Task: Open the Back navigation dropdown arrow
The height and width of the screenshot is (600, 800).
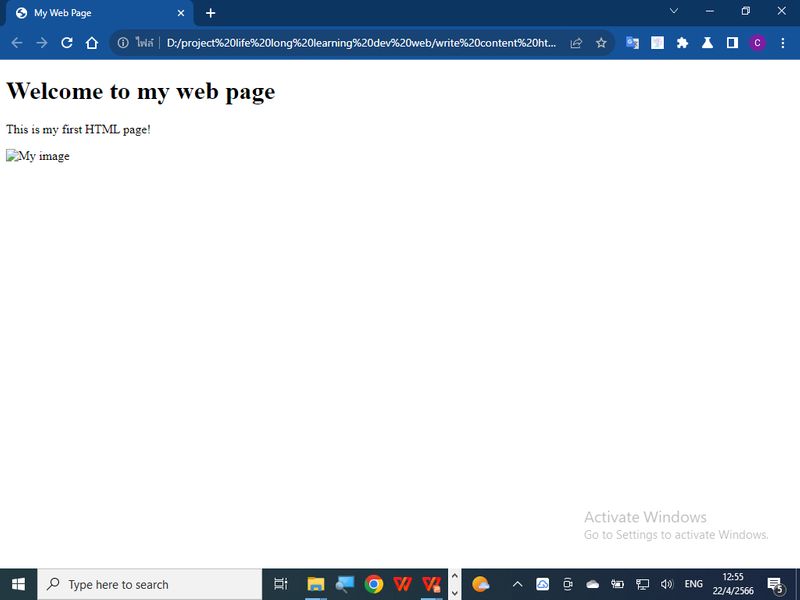Action: pos(16,42)
